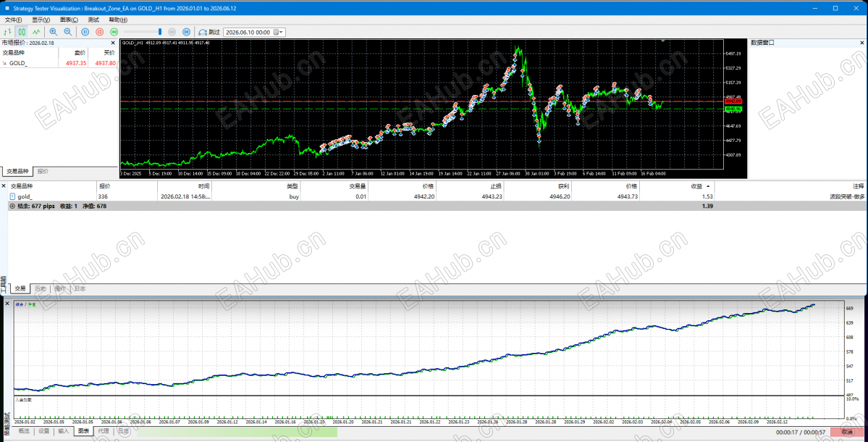Click the blue step-forward icon

pos(187,32)
